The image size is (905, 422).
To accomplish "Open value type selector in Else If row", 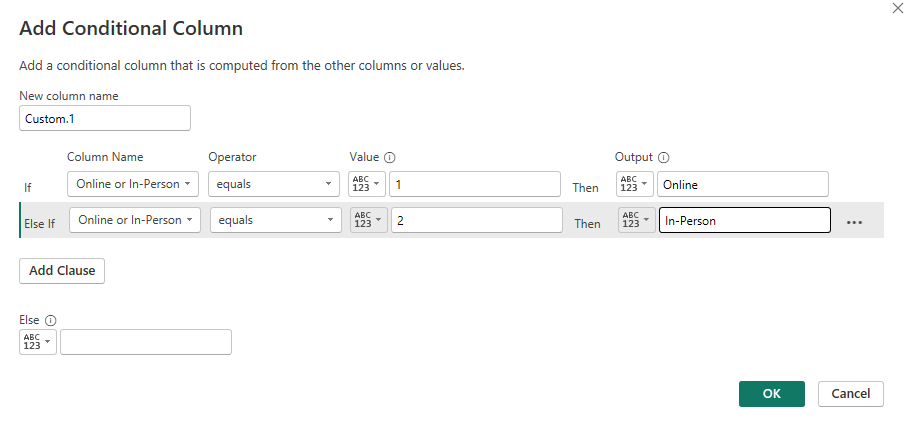I will click(x=368, y=220).
